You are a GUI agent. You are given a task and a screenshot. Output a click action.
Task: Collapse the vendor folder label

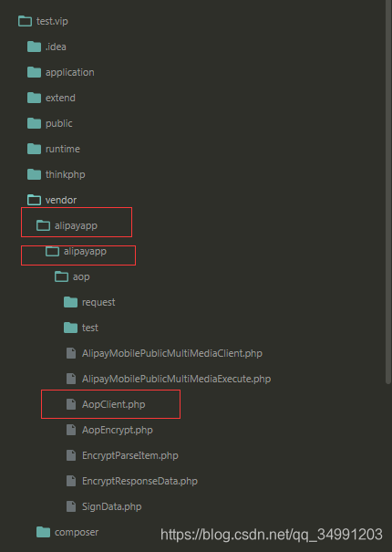click(x=61, y=200)
